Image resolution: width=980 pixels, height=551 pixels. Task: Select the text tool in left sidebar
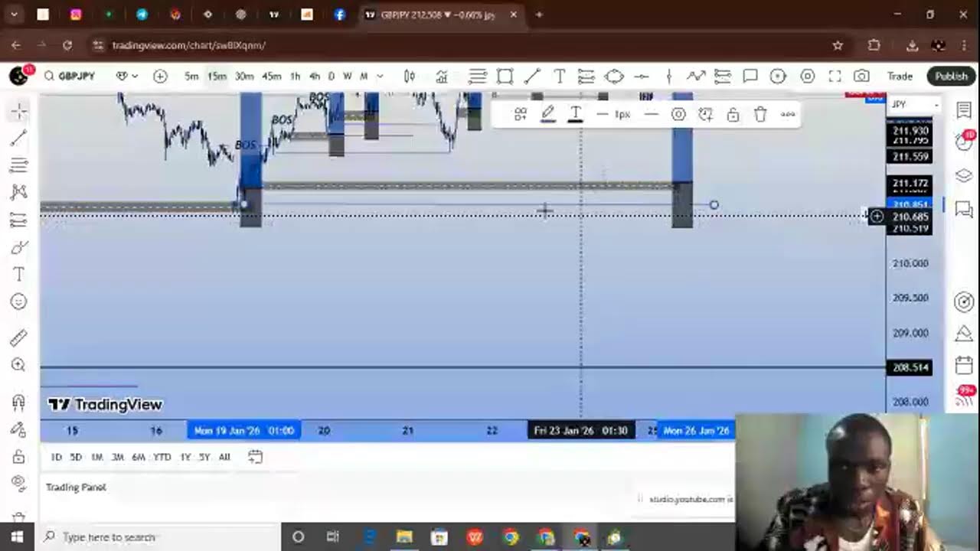tap(19, 275)
